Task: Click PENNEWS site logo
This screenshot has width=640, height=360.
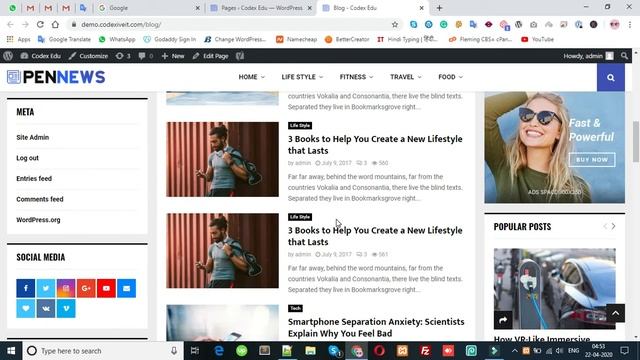Action: [56, 77]
